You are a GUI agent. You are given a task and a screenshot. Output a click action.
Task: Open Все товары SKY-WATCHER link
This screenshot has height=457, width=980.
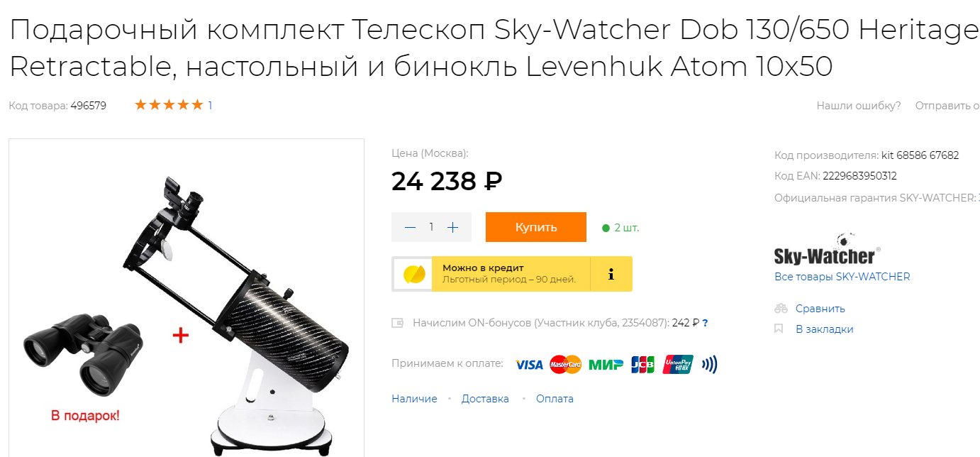[842, 277]
